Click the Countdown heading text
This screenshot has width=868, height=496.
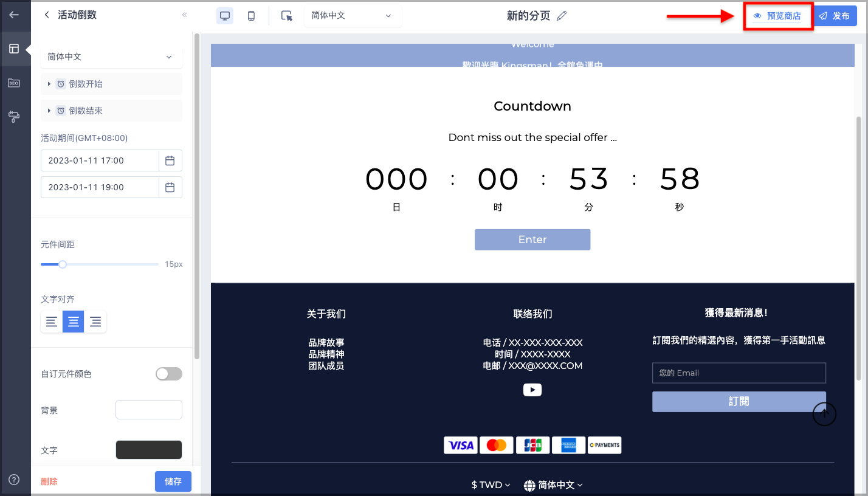pos(532,106)
